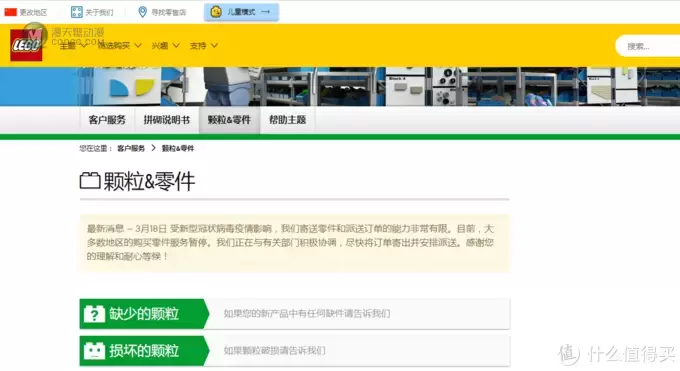The image size is (680, 371).
Task: Select the 帮助主题 tab
Action: coord(288,120)
